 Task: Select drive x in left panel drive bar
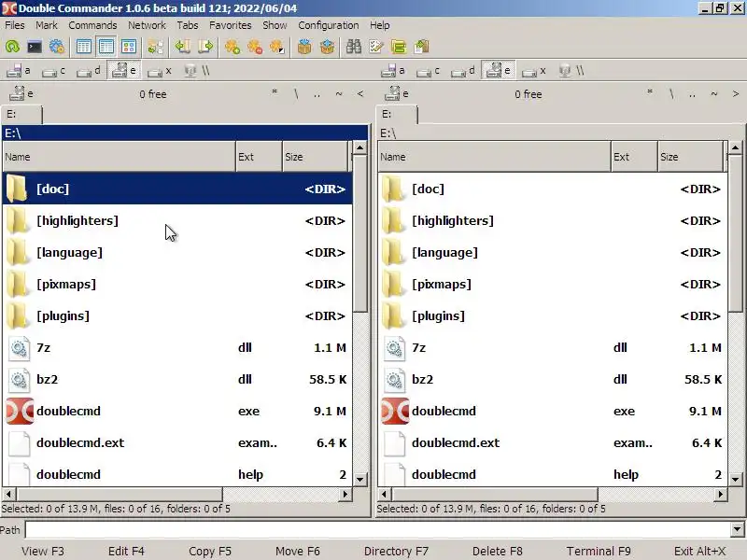(x=159, y=71)
